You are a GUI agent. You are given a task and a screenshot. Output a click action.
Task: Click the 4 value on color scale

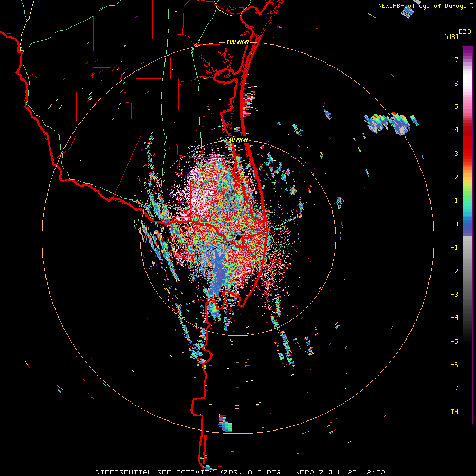point(456,130)
